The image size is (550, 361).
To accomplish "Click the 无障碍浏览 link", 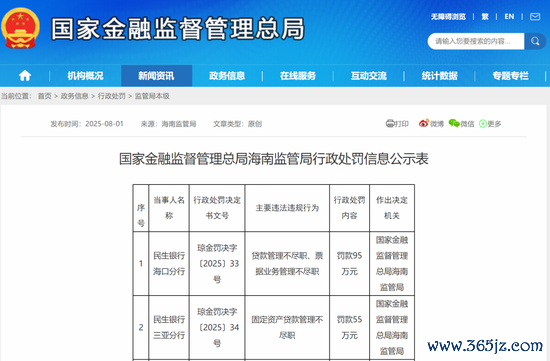I will pos(448,16).
